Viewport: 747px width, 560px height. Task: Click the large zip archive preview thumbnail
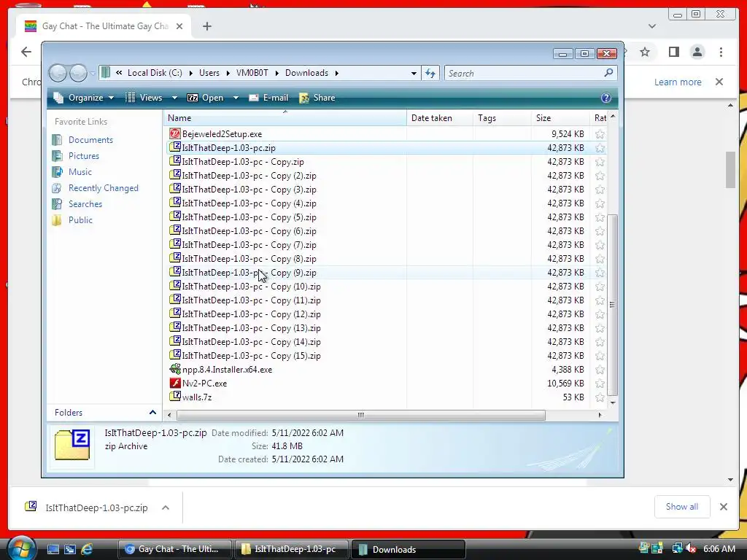[72, 446]
